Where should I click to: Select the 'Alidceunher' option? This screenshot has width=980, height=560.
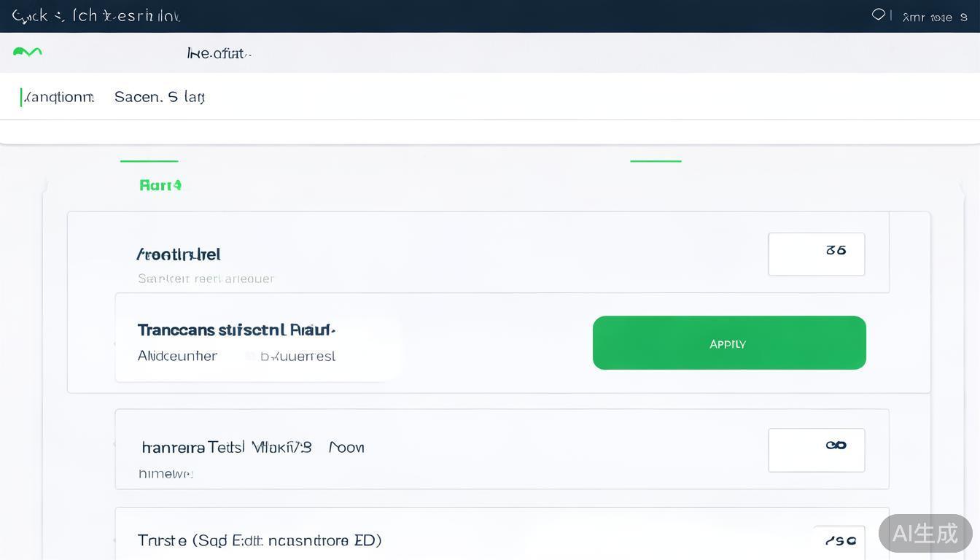click(x=177, y=356)
